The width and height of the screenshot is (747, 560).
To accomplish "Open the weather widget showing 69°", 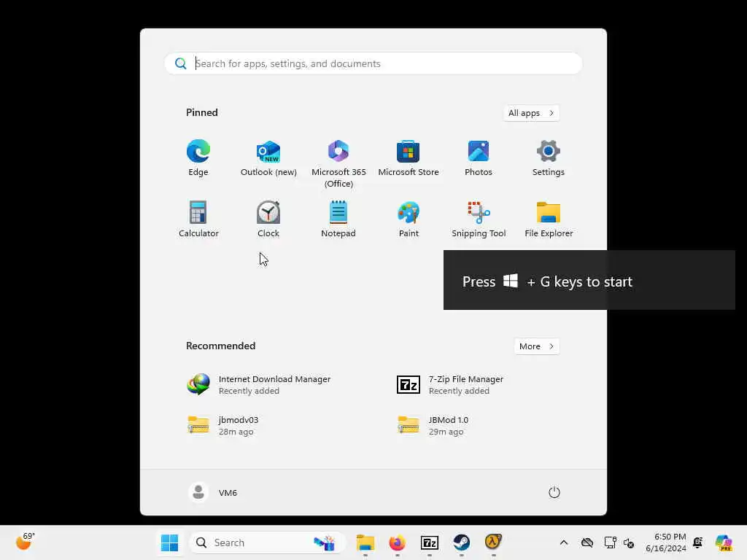I will (25, 542).
